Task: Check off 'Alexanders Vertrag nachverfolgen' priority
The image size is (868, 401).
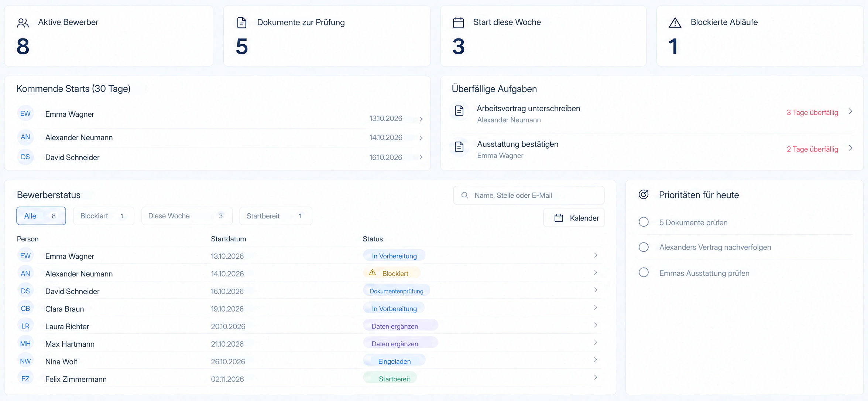Action: (x=644, y=247)
